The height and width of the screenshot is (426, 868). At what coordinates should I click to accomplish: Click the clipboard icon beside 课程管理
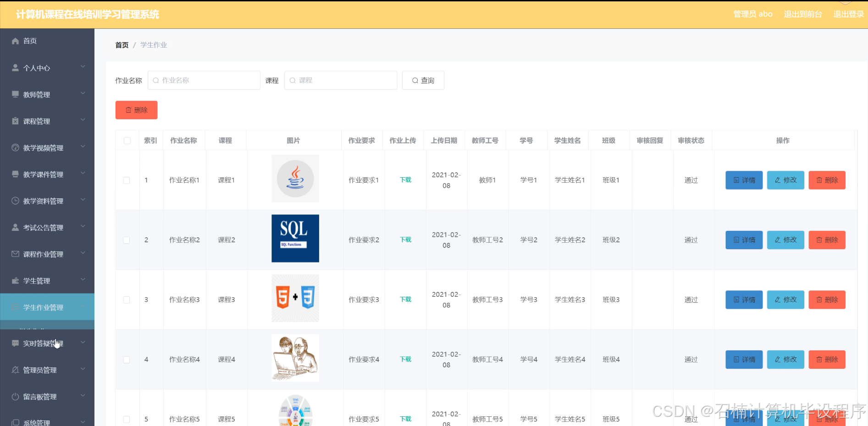pos(15,121)
